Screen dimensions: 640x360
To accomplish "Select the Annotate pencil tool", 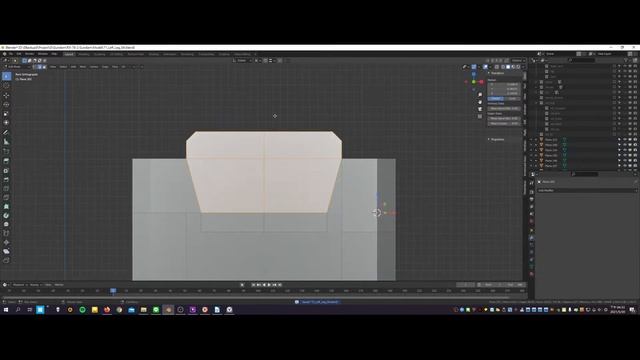I will [x=7, y=132].
